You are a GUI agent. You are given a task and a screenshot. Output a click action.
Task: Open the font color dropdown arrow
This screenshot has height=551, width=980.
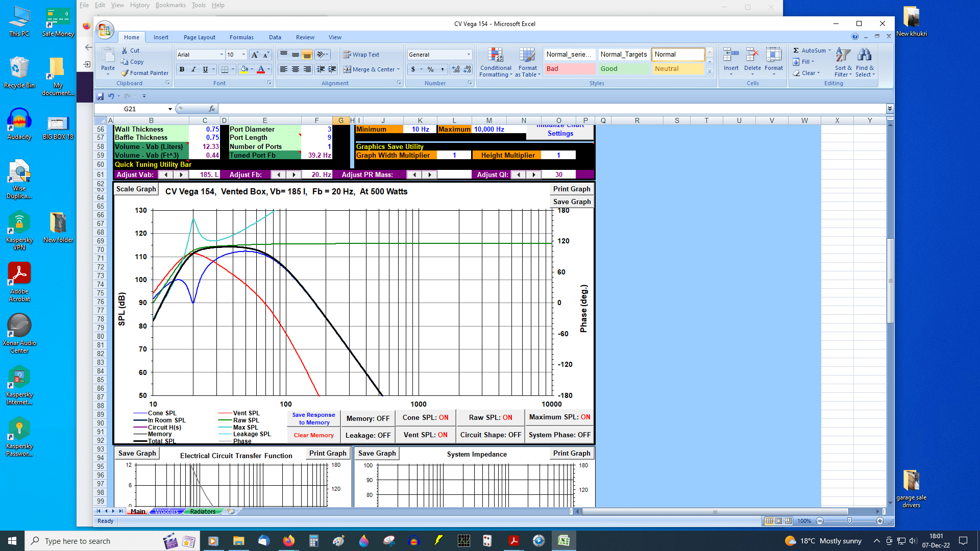[268, 69]
